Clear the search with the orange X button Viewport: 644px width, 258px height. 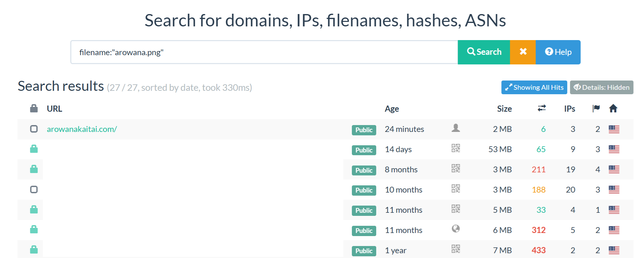coord(523,52)
